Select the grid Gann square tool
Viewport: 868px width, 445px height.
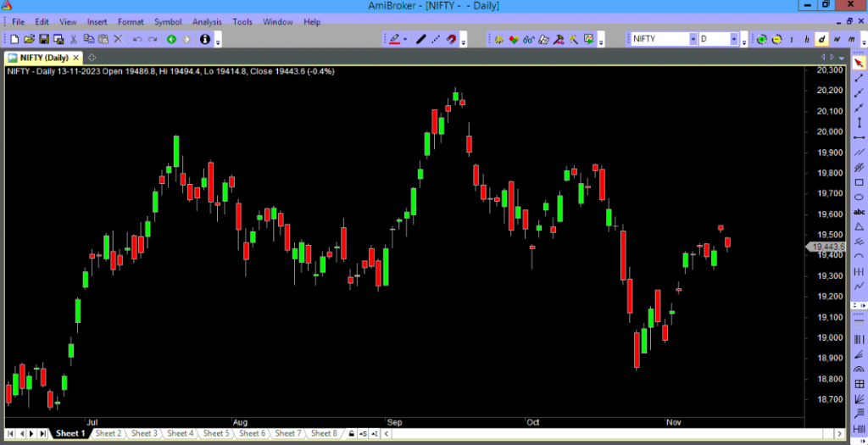[x=860, y=384]
